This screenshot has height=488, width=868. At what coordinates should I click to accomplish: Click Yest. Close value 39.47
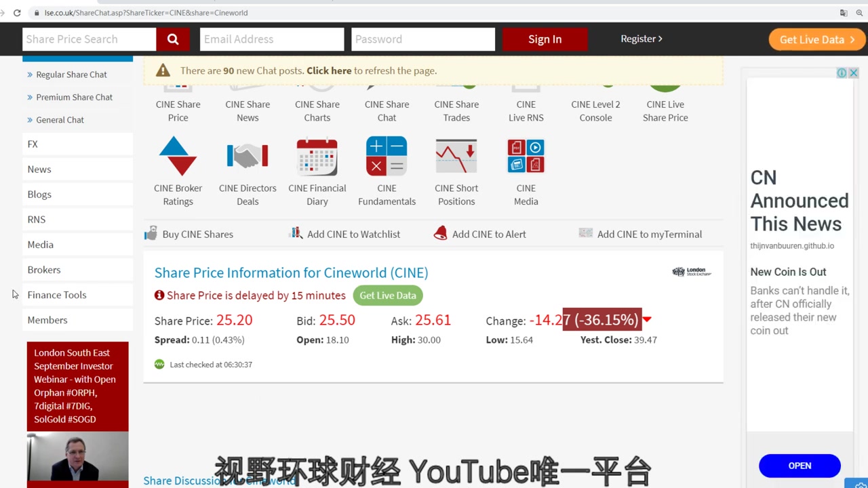646,340
